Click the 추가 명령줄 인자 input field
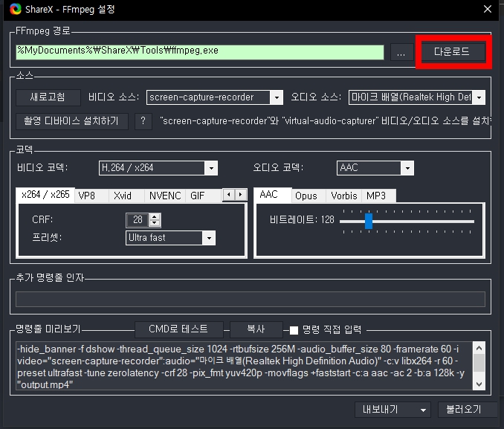 tap(251, 299)
